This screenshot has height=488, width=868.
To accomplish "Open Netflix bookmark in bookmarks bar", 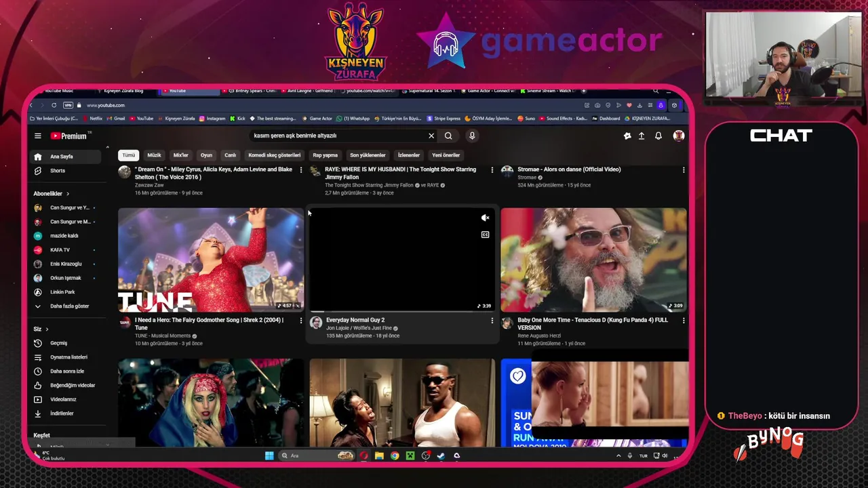I will pos(92,119).
